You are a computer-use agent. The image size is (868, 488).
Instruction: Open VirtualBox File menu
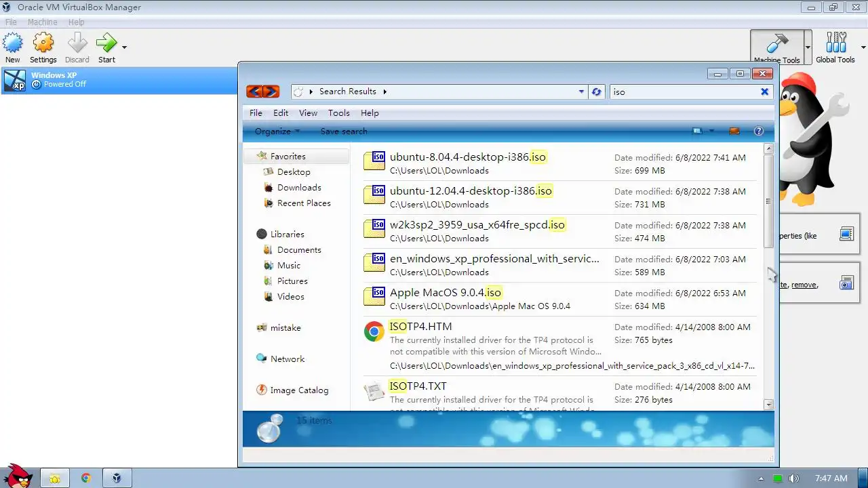point(11,22)
